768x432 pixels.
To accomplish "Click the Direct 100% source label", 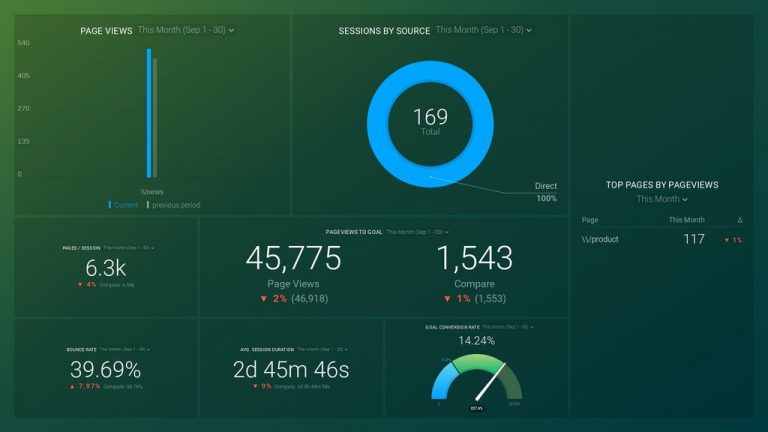I will [x=546, y=192].
